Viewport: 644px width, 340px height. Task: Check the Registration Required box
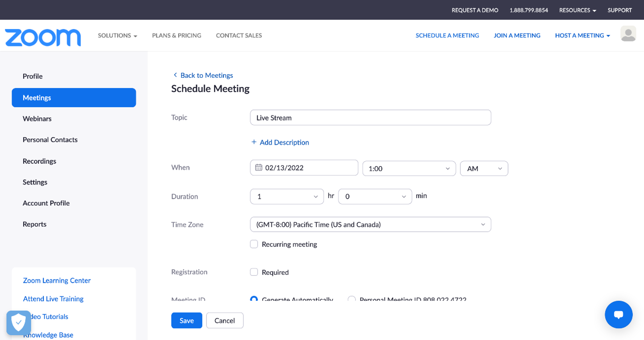tap(254, 272)
